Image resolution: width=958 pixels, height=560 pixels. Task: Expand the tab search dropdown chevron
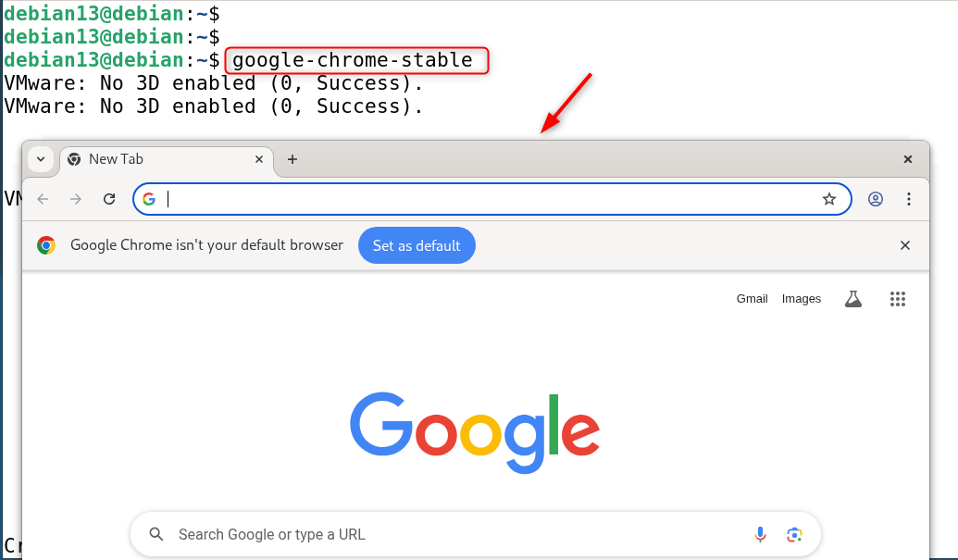coord(41,159)
